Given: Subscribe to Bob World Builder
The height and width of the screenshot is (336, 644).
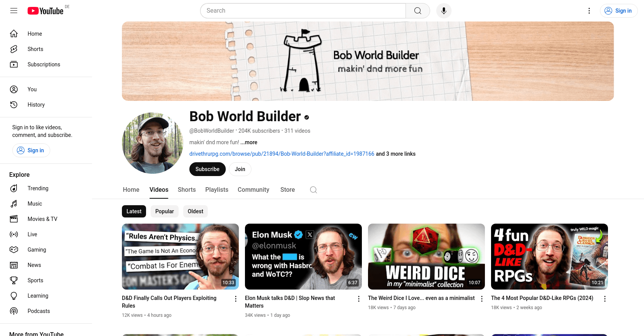Looking at the screenshot, I should click(x=207, y=169).
